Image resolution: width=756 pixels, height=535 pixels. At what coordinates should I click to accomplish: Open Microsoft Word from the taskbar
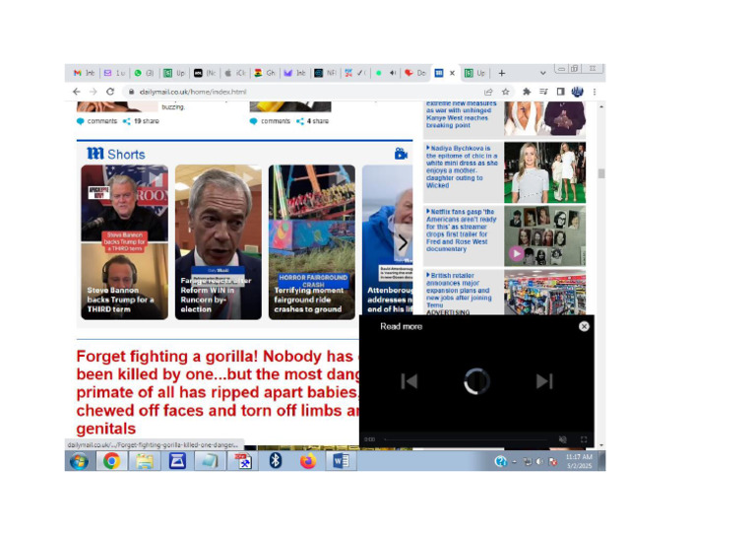341,462
